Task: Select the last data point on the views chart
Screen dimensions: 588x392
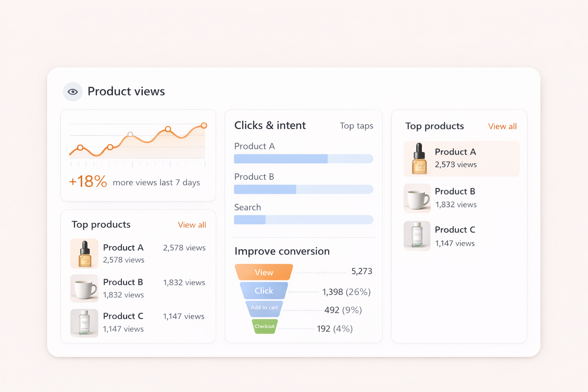Action: pyautogui.click(x=204, y=125)
